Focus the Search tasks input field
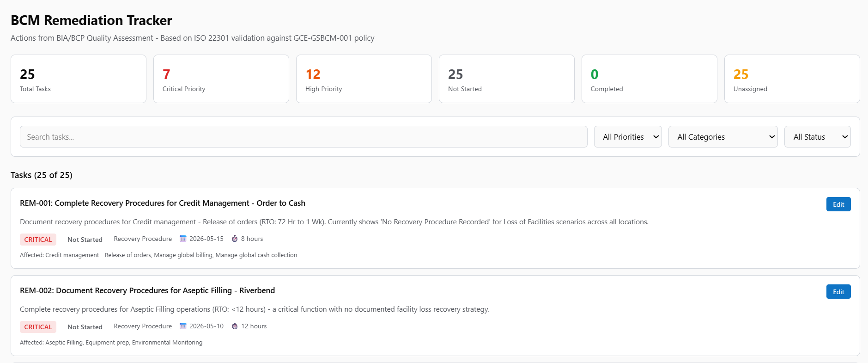Image resolution: width=868 pixels, height=363 pixels. click(303, 137)
